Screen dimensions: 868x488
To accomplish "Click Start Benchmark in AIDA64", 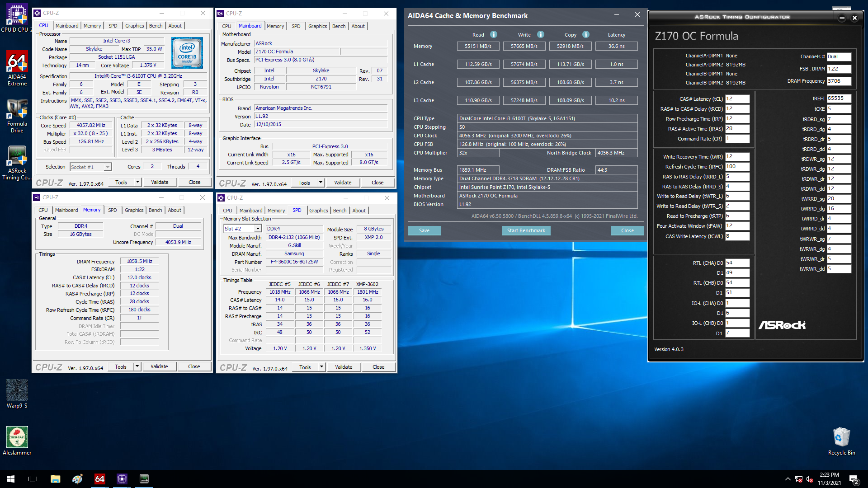I will 526,230.
